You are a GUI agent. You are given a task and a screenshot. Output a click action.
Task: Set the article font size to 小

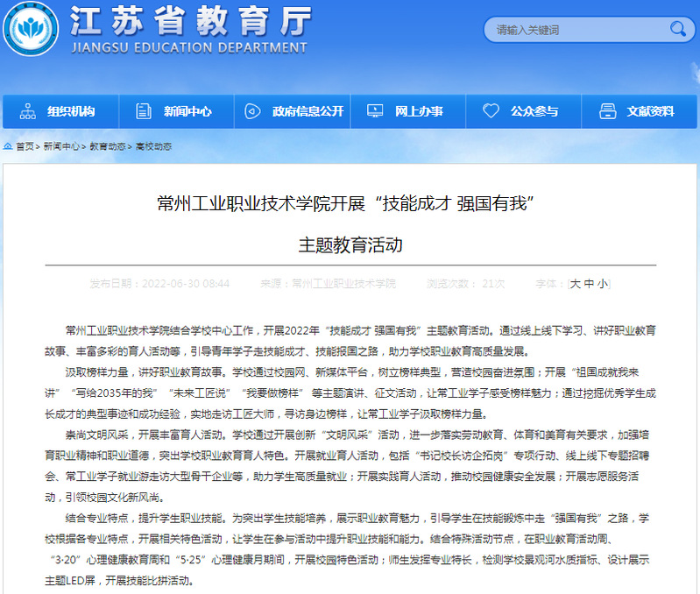602,284
